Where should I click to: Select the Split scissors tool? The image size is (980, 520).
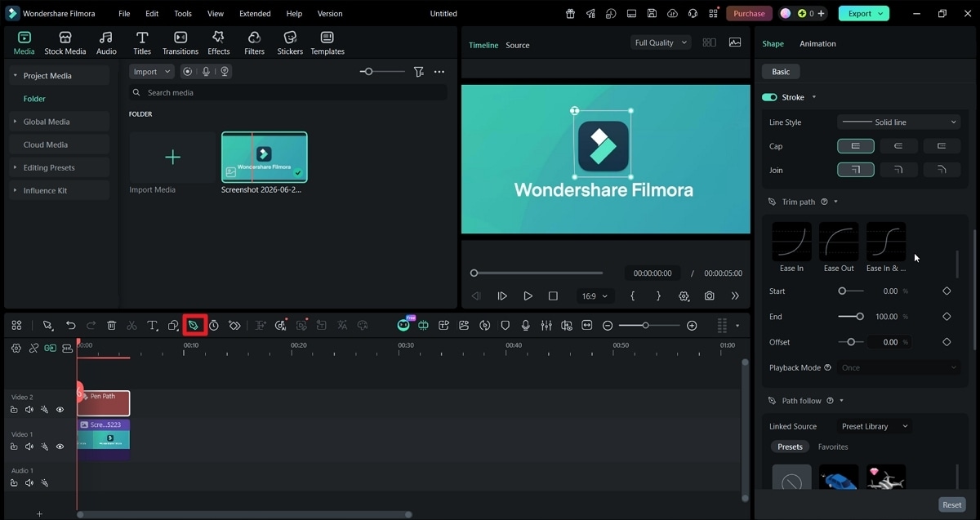[x=131, y=326]
